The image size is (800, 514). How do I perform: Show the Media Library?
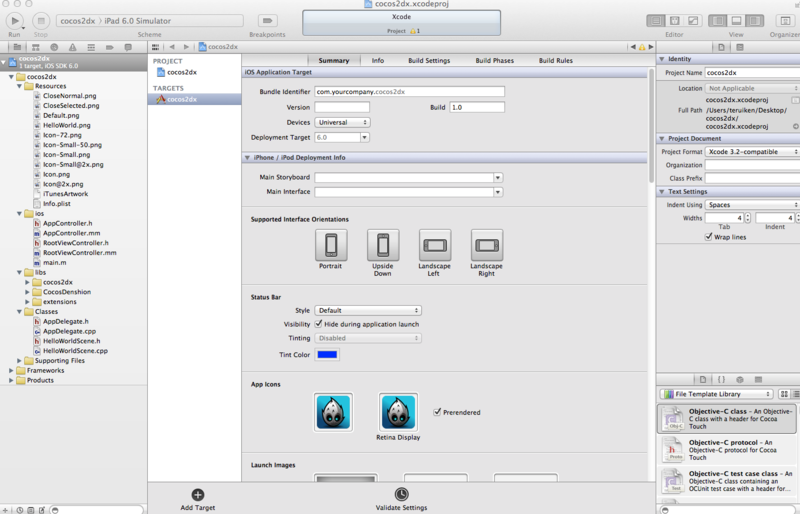tap(758, 379)
